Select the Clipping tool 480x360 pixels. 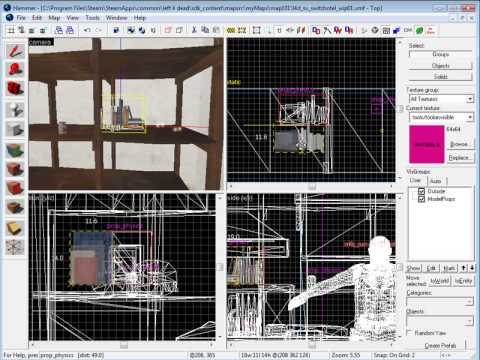15,228
